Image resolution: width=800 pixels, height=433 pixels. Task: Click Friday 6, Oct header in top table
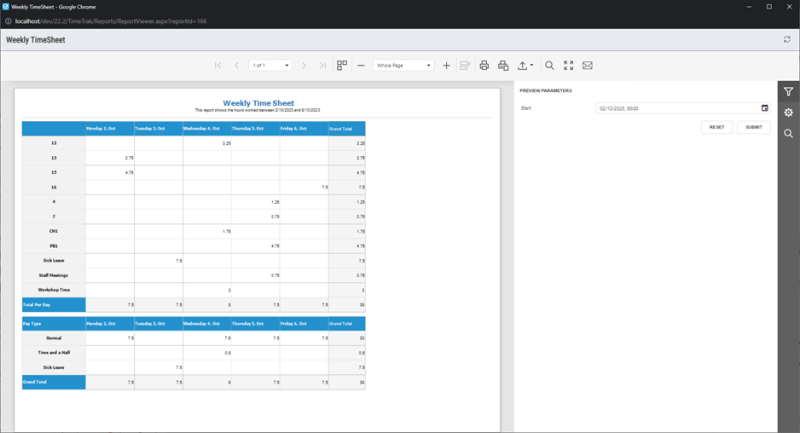click(304, 129)
